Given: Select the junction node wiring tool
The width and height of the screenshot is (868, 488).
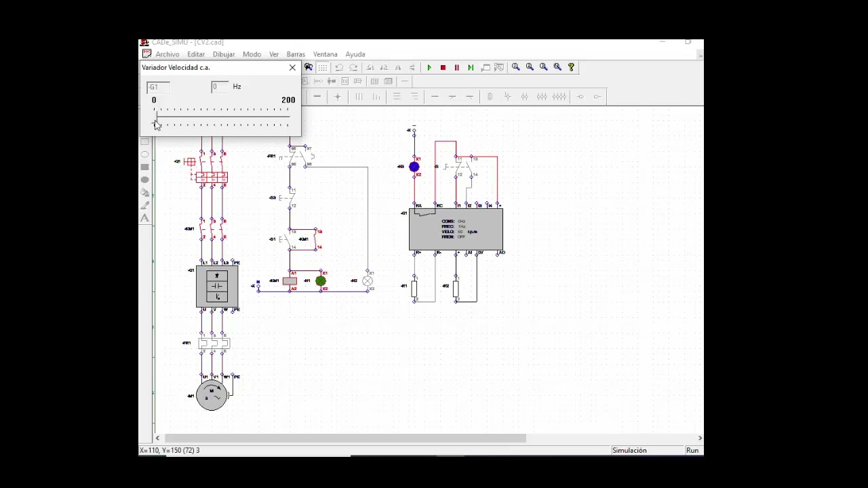Looking at the screenshot, I should tap(338, 96).
